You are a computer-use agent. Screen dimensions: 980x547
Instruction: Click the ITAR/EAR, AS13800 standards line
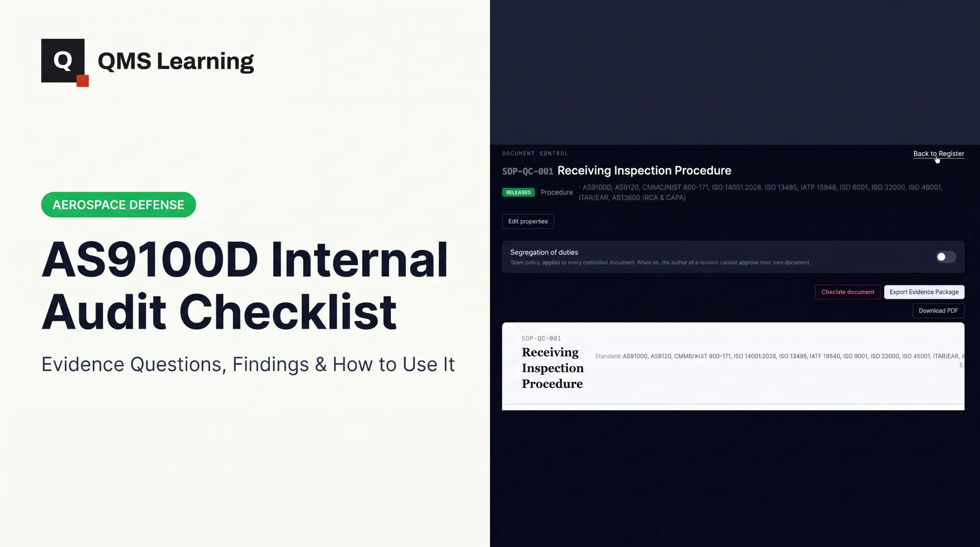[632, 198]
